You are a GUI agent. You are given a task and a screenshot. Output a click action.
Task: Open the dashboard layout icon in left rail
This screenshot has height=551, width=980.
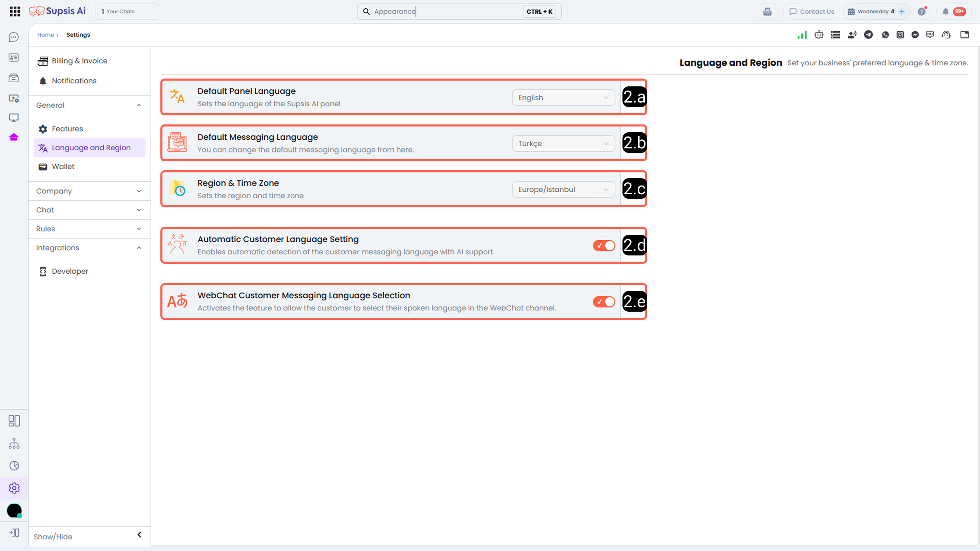click(14, 421)
